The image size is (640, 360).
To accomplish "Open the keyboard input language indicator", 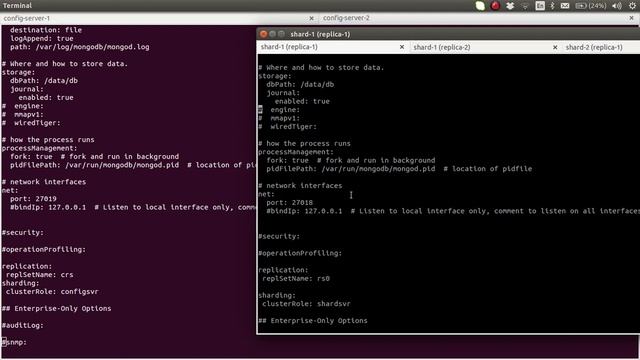I will click(540, 6).
